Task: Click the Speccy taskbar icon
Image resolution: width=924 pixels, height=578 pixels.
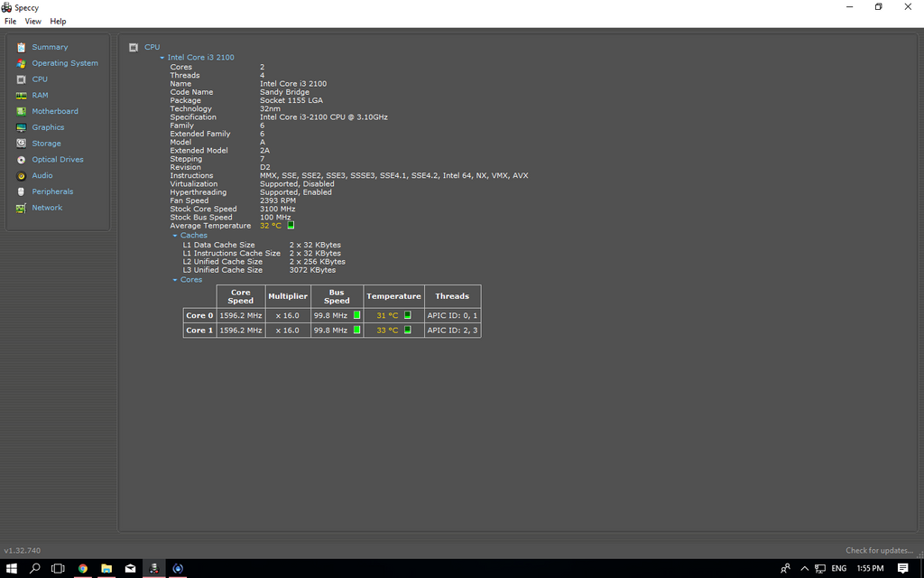Action: [153, 569]
